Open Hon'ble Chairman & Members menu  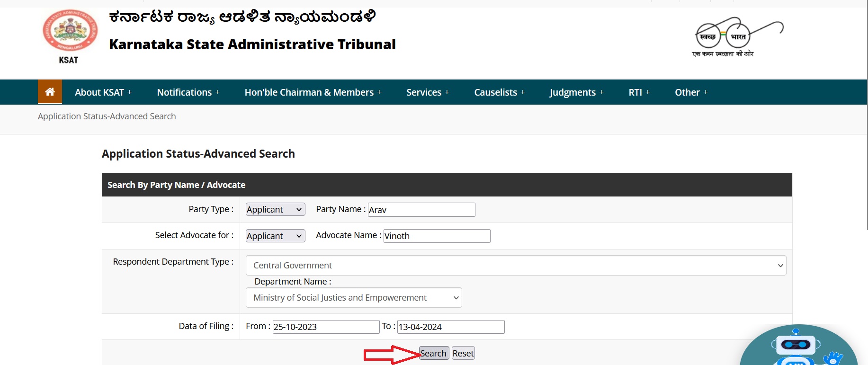pos(313,92)
